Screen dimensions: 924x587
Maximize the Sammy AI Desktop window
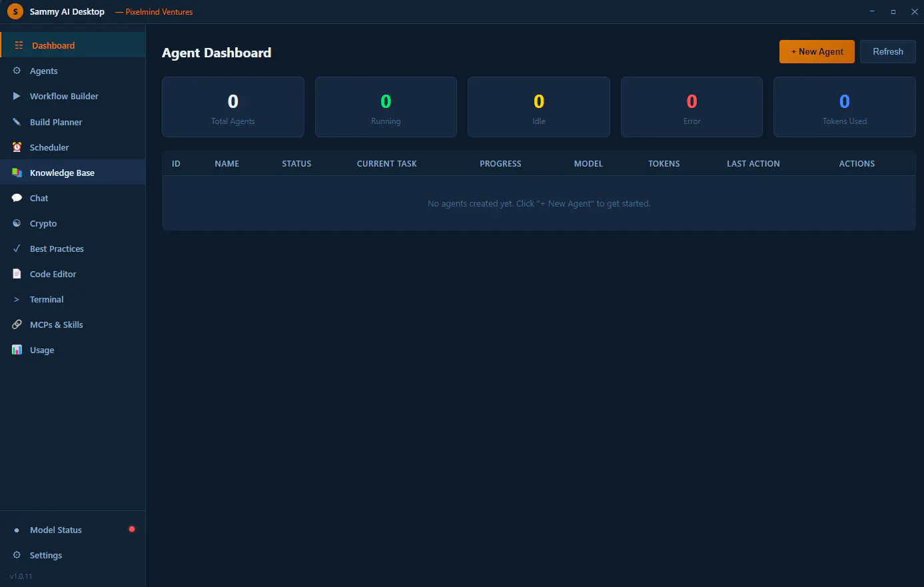tap(893, 11)
